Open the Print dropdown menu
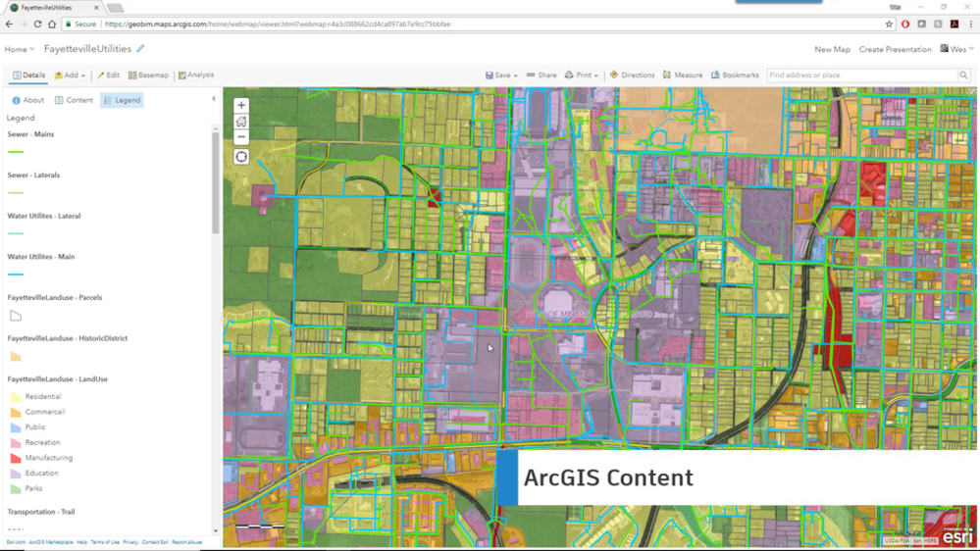 coord(582,75)
